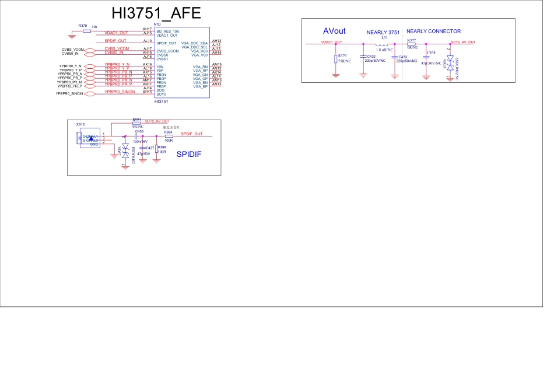Click the HI3751_AFE page title
The height and width of the screenshot is (392, 554).
coord(152,13)
